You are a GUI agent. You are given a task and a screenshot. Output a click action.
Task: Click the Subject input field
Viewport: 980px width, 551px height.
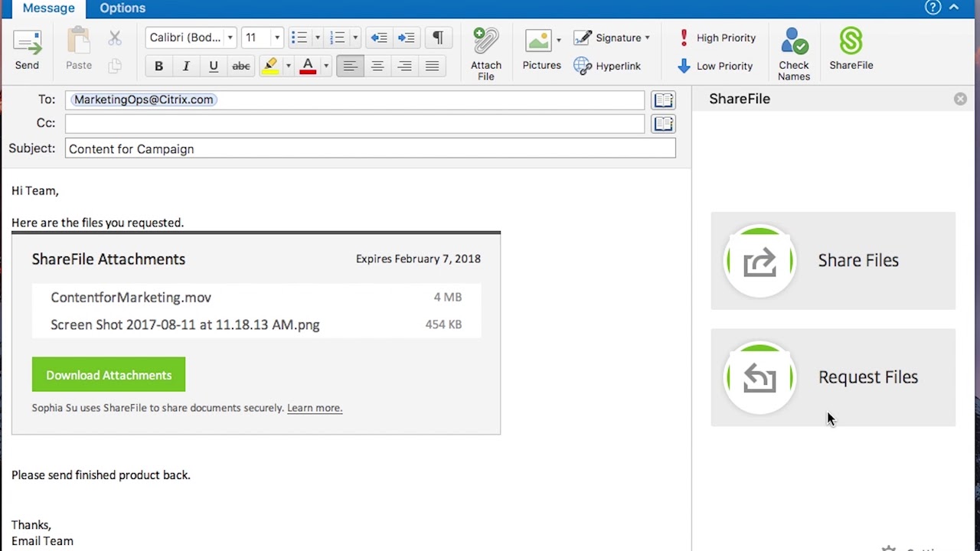coord(371,148)
